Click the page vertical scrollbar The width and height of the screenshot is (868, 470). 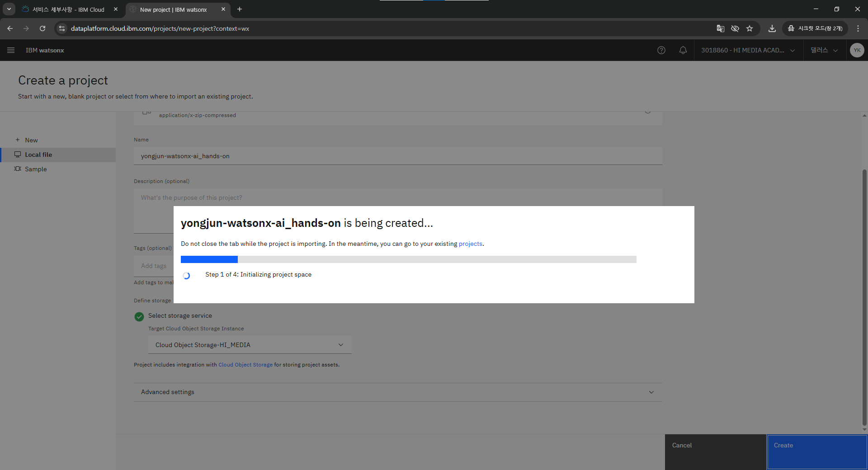pyautogui.click(x=864, y=298)
